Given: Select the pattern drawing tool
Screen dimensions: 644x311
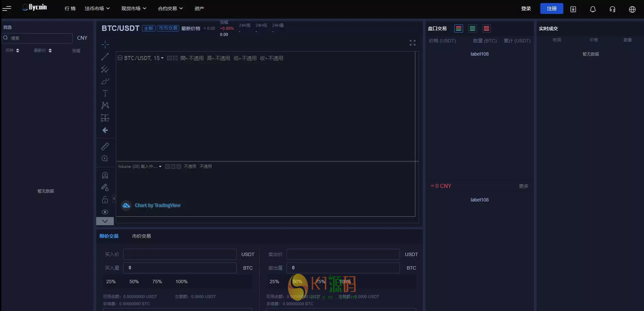Looking at the screenshot, I should (x=105, y=105).
